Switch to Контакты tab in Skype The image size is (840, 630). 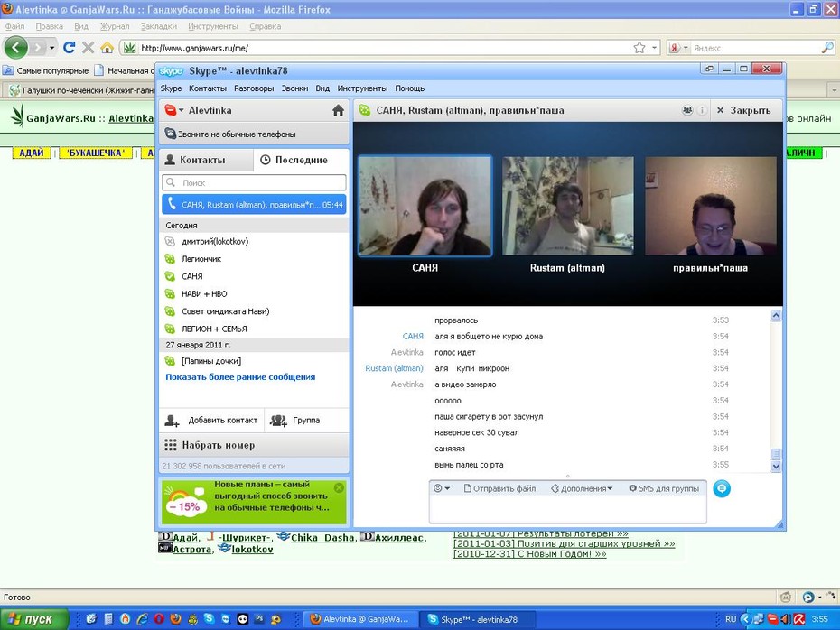tap(206, 160)
